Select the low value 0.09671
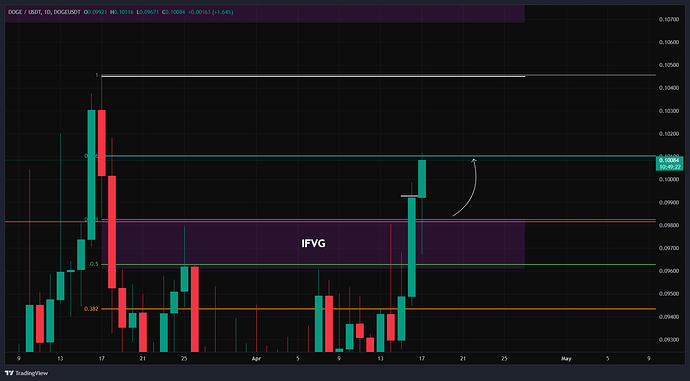The height and width of the screenshot is (381, 690). (x=148, y=12)
